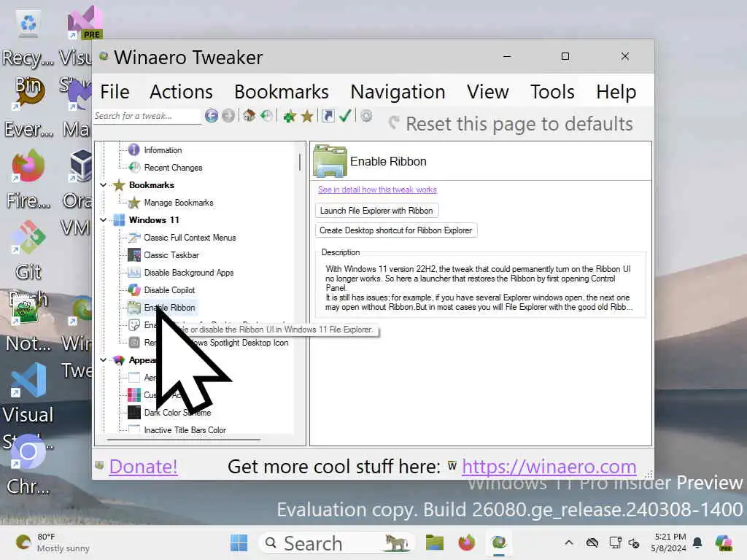Add bookmark with green plus star icon
The height and width of the screenshot is (560, 747).
pos(289,116)
